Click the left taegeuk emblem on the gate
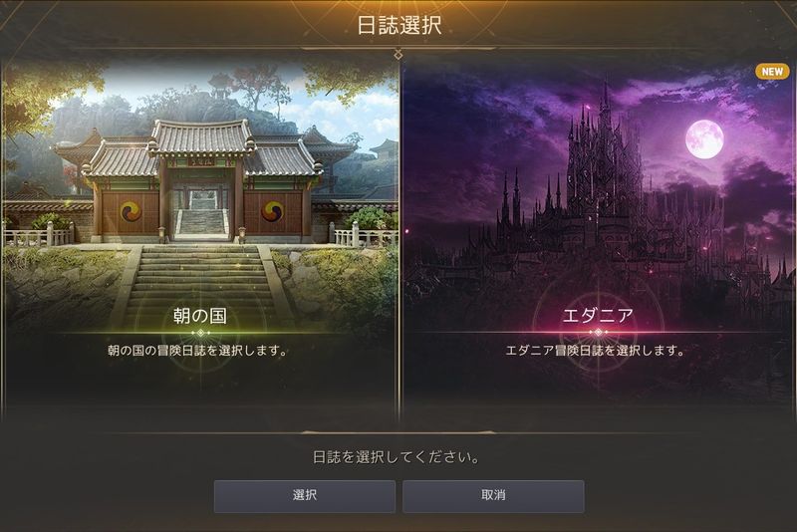797x532 pixels. pyautogui.click(x=131, y=210)
